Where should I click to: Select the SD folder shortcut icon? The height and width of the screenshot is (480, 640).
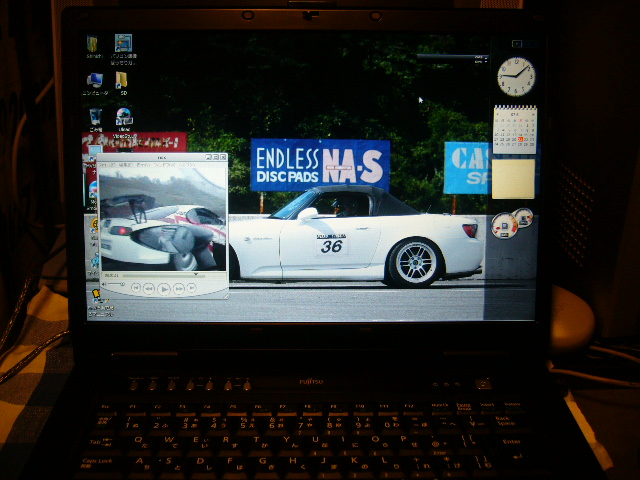[x=122, y=83]
